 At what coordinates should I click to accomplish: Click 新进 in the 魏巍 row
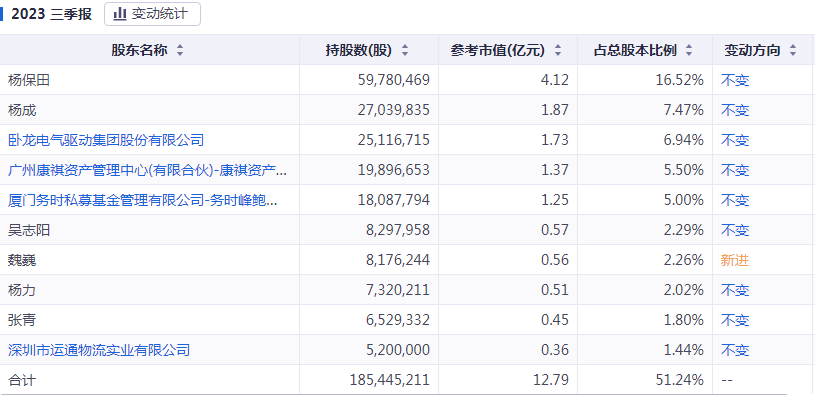(735, 260)
